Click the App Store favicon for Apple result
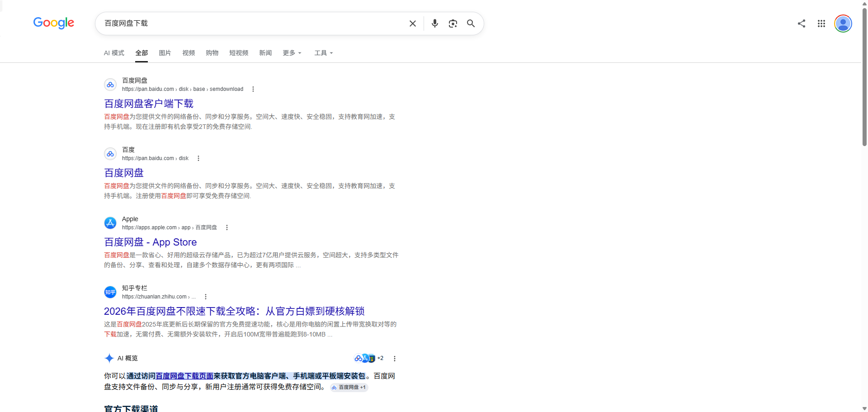The height and width of the screenshot is (412, 868). pos(110,223)
